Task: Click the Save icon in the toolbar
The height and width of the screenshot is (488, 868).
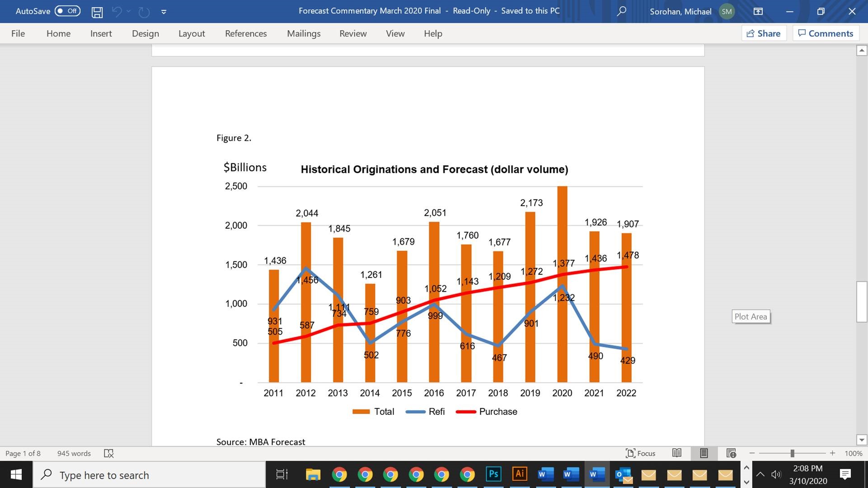Action: coord(97,11)
